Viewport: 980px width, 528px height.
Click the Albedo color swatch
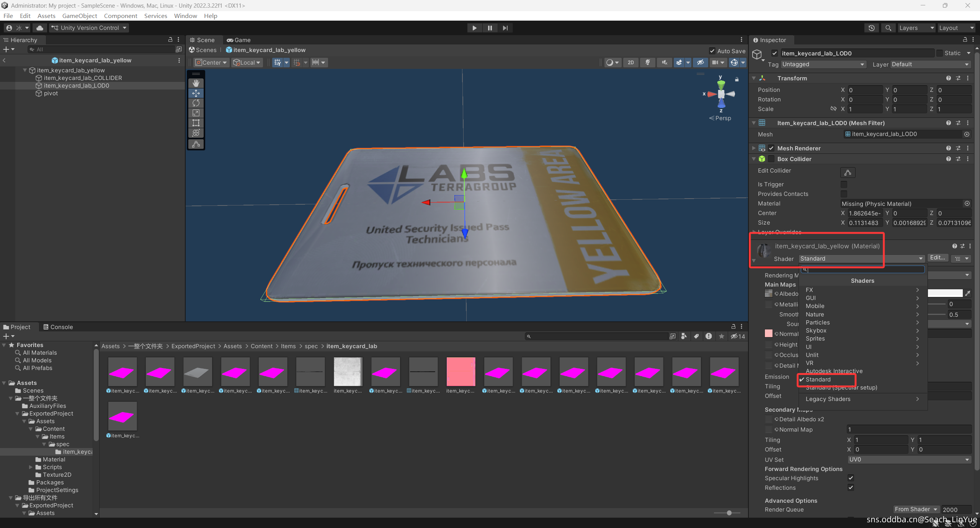[945, 293]
